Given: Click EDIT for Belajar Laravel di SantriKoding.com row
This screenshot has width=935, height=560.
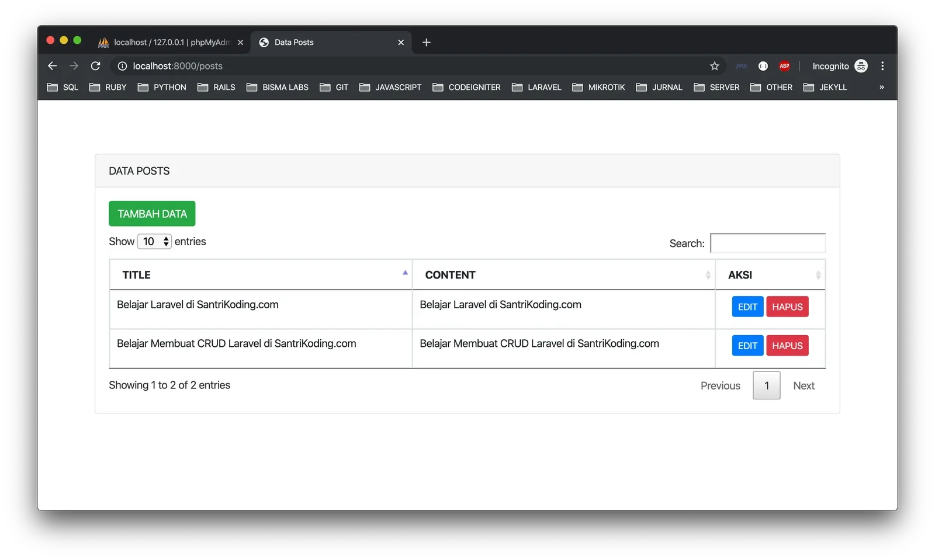Looking at the screenshot, I should click(747, 307).
